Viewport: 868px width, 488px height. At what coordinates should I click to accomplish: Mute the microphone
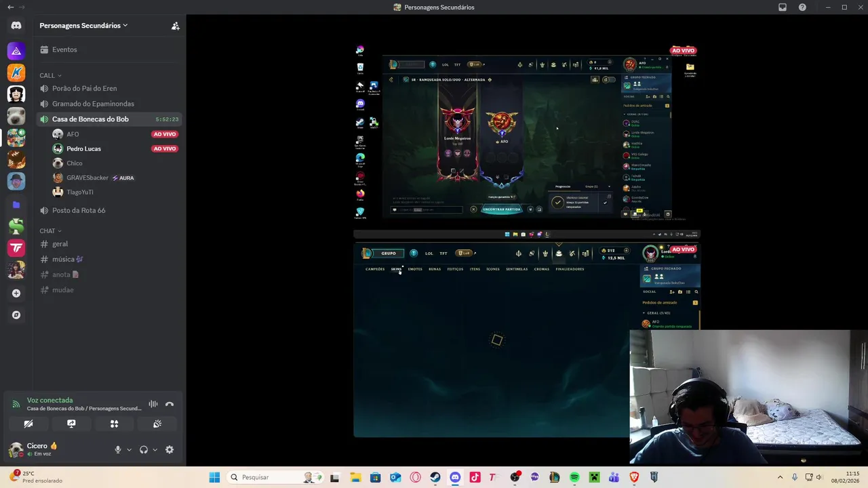(117, 449)
